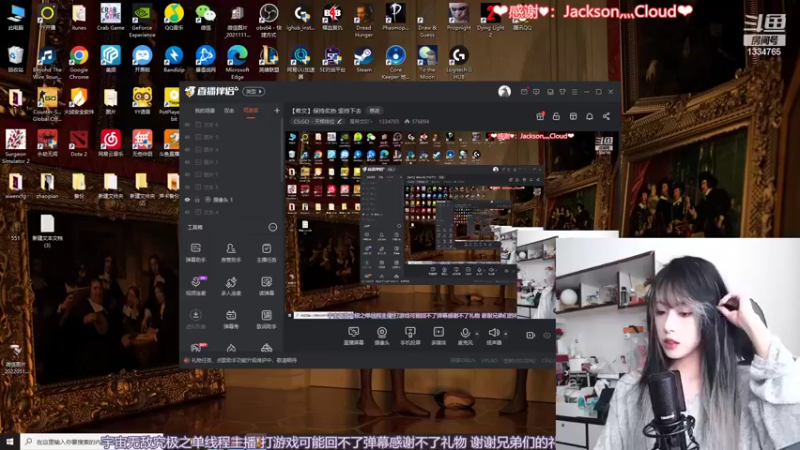This screenshot has width=800, height=450.
Task: Add 直播屏幕 screen capture source
Action: [353, 336]
